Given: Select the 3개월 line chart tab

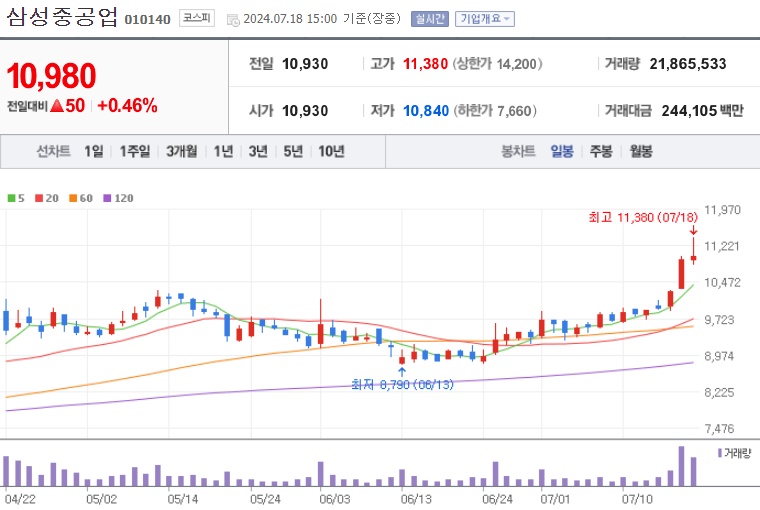Looking at the screenshot, I should click(x=182, y=151).
